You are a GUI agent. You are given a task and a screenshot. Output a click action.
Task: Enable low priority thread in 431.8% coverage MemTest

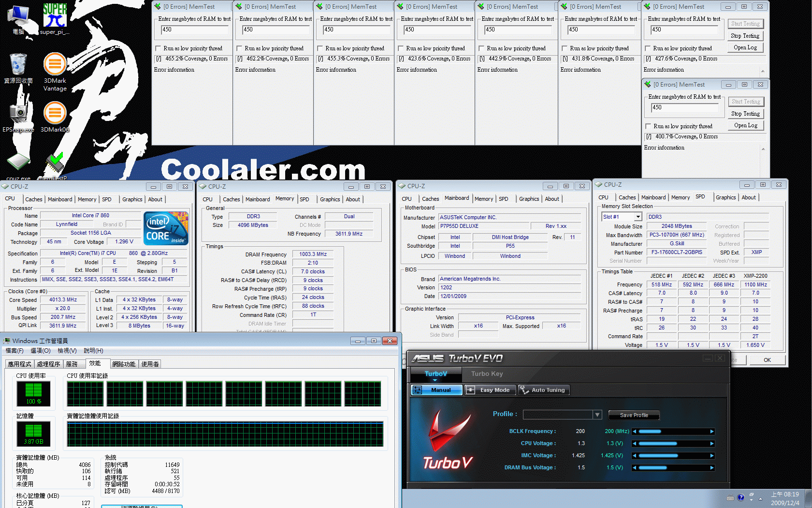tap(565, 48)
